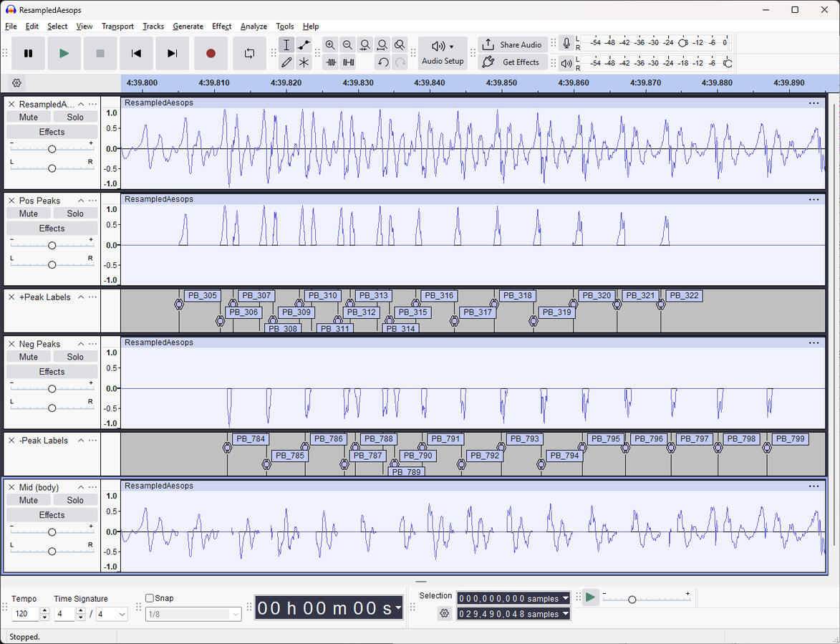Click the Zoom In magnifier icon
Viewport: 840px width, 644px height.
pos(330,44)
